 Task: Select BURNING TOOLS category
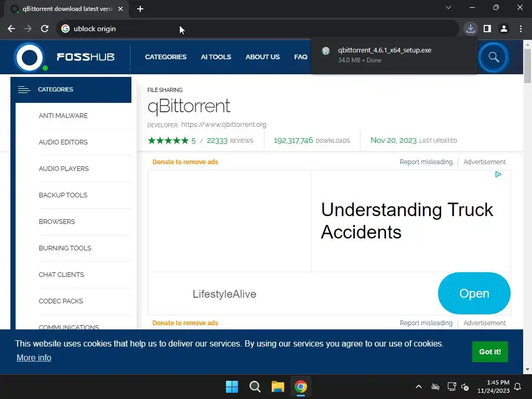click(65, 248)
